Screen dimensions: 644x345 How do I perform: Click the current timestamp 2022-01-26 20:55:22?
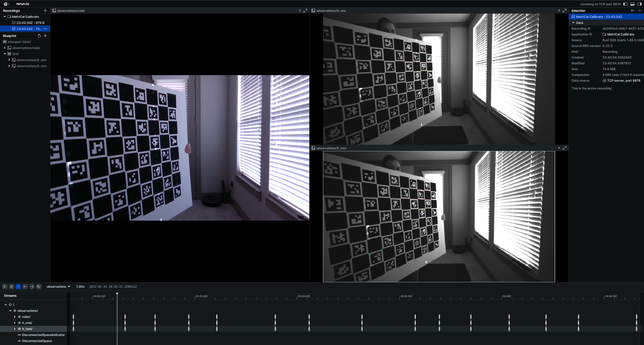(x=113, y=286)
